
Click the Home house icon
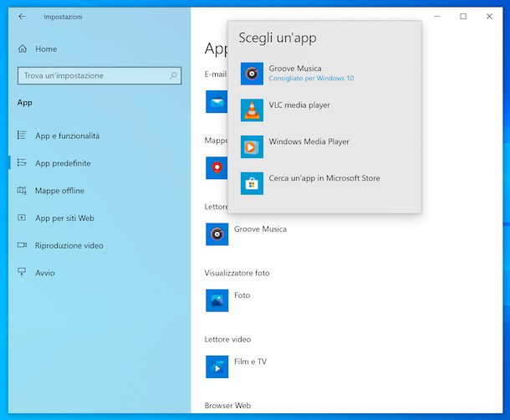click(x=23, y=49)
